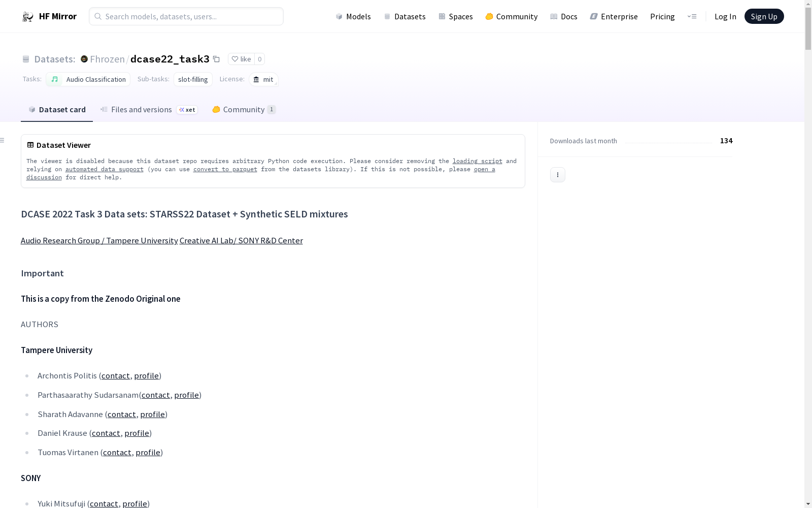Open the Models nav item
The image size is (812, 508).
click(353, 16)
